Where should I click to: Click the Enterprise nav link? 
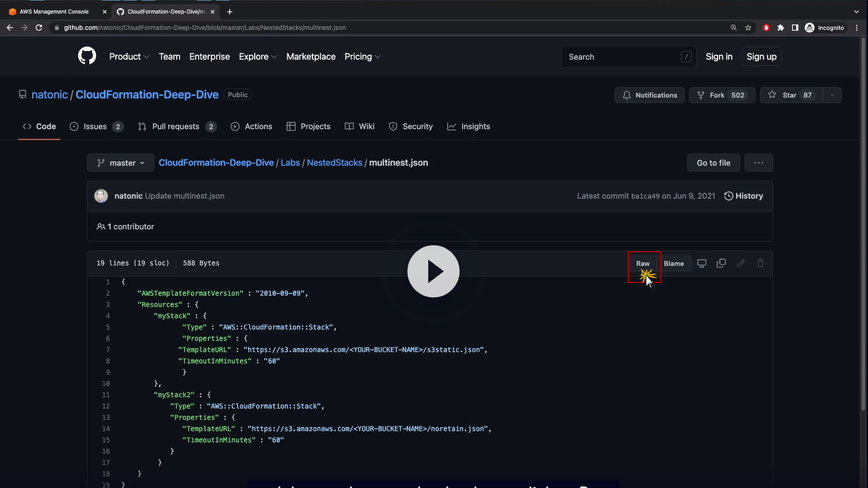point(210,57)
